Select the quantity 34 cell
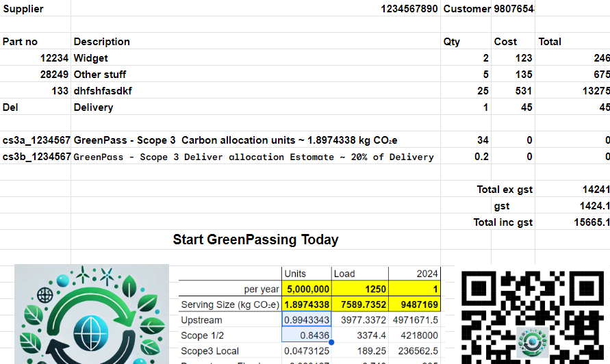 tap(466, 140)
